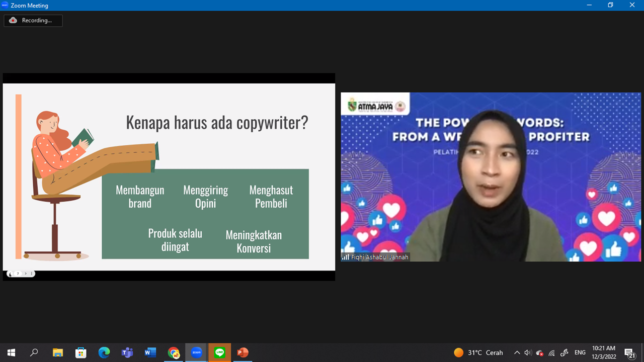
Task: Click the slide number 7 field
Action: [18, 274]
